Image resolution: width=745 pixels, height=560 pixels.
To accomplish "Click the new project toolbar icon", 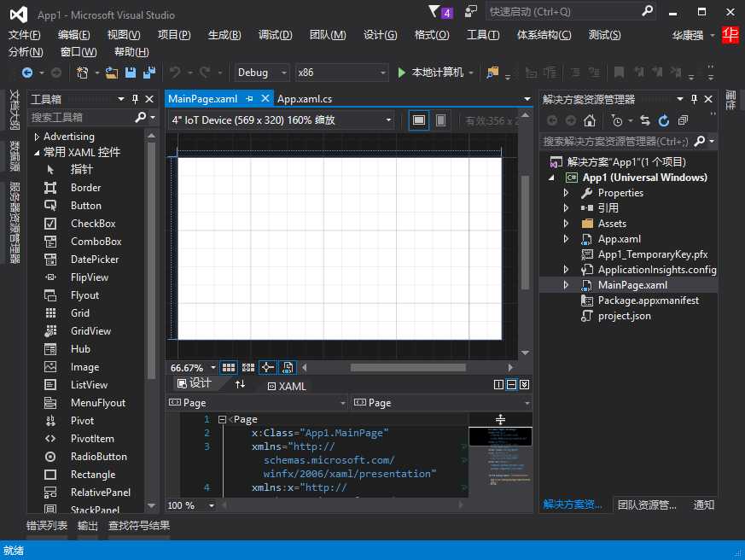I will 82,73.
